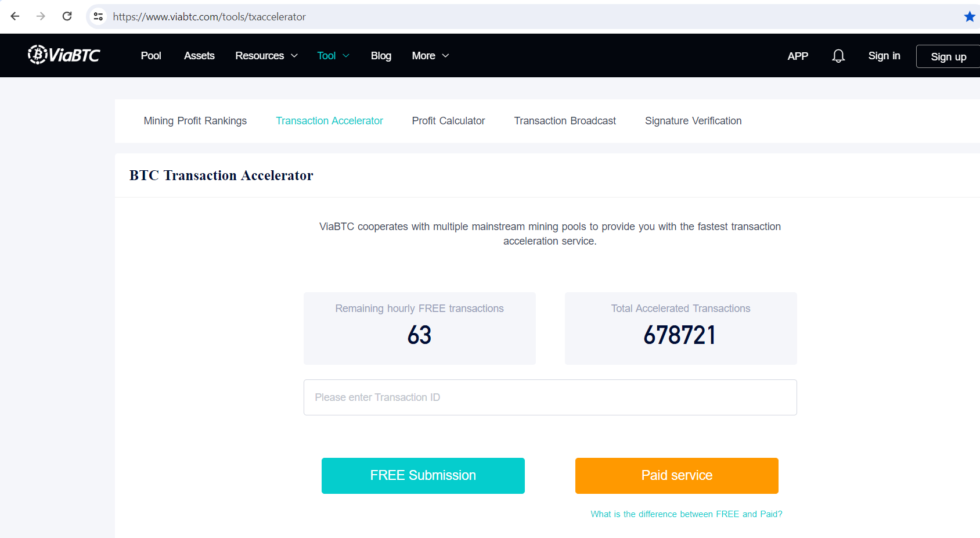Click the Remaining hourly FREE transactions label
This screenshot has height=538, width=980.
(x=419, y=309)
